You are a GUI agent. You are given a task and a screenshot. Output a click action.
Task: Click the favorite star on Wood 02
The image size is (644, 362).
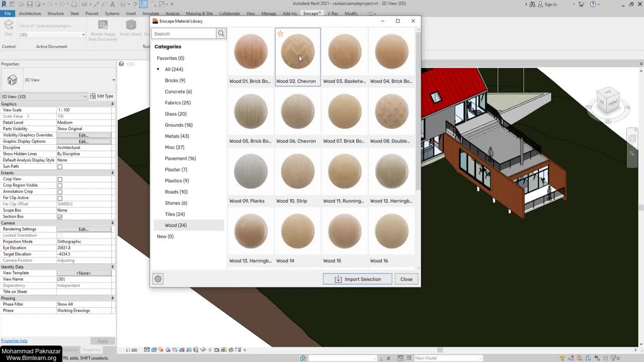point(281,34)
